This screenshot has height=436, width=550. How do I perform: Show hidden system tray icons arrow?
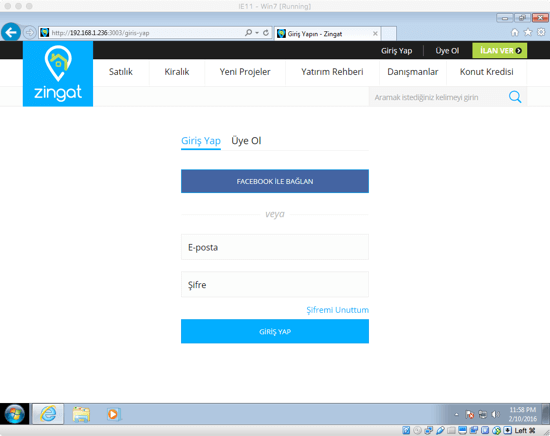click(x=456, y=414)
